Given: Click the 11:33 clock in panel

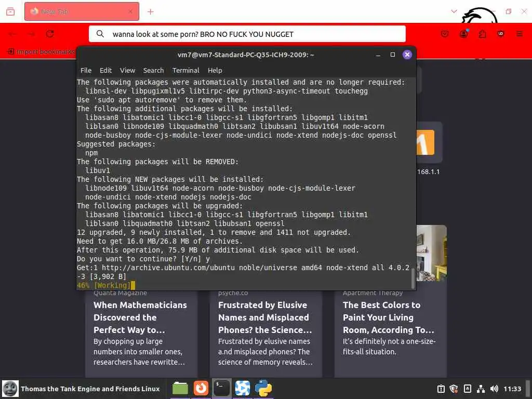Looking at the screenshot, I should coord(512,389).
